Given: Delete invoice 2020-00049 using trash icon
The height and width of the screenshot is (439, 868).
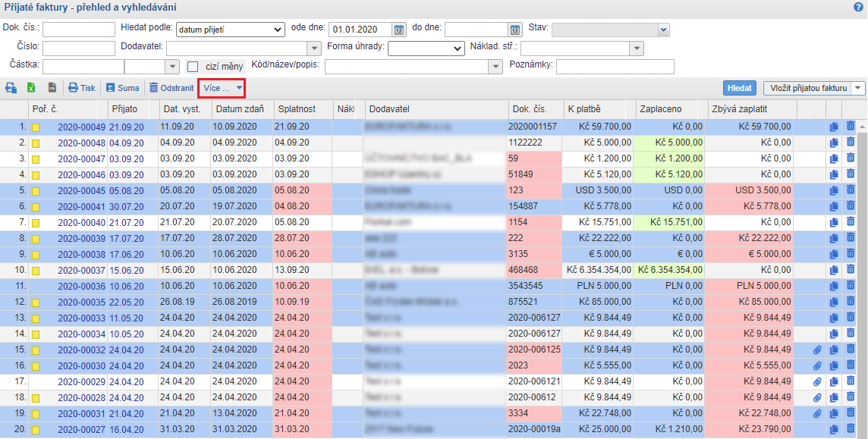Looking at the screenshot, I should 851,127.
